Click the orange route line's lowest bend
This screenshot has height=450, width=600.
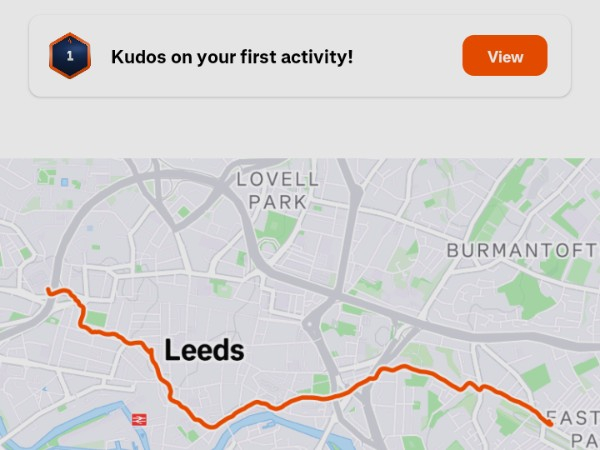click(212, 425)
